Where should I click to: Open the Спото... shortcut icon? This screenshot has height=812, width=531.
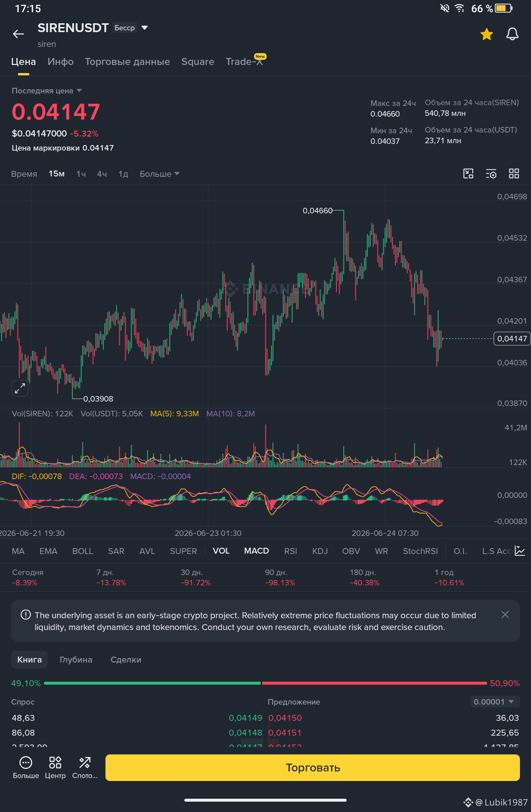pos(85,767)
